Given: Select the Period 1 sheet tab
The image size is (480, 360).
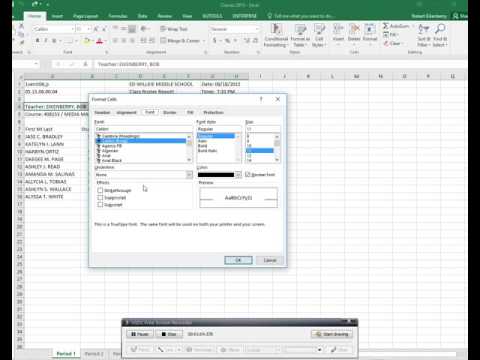Looking at the screenshot, I should [x=66, y=353].
